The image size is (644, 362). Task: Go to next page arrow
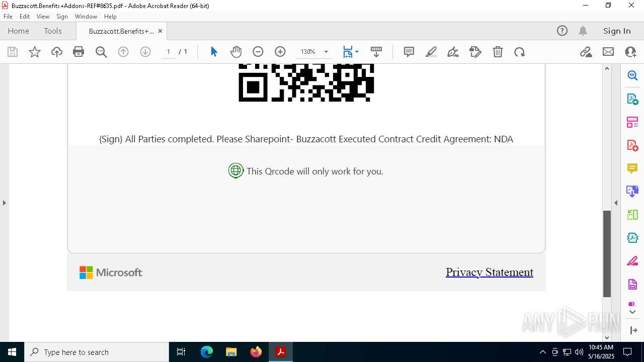tap(145, 52)
